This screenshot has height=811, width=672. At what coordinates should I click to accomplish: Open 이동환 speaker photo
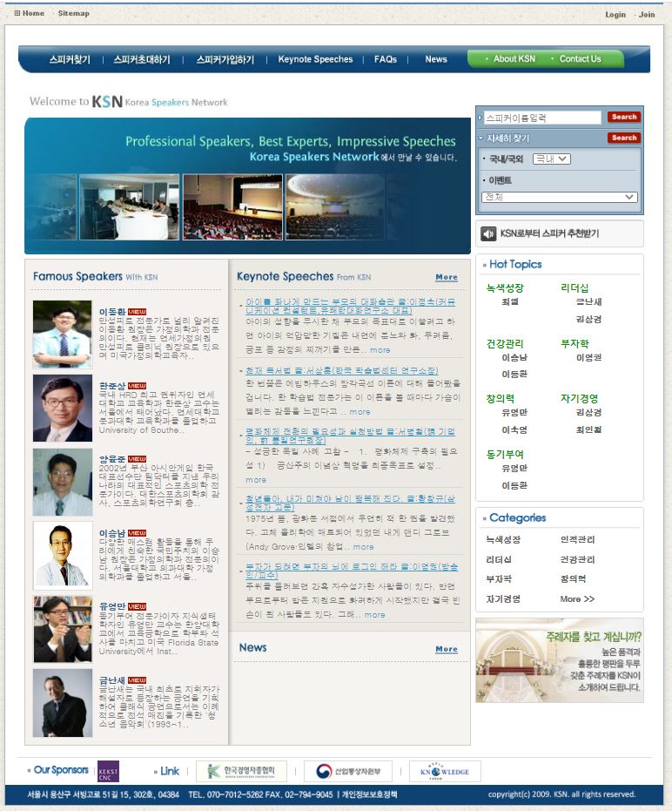(x=63, y=335)
